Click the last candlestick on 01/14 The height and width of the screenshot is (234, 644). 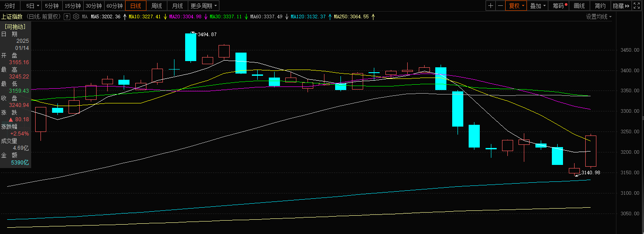pyautogui.click(x=591, y=151)
